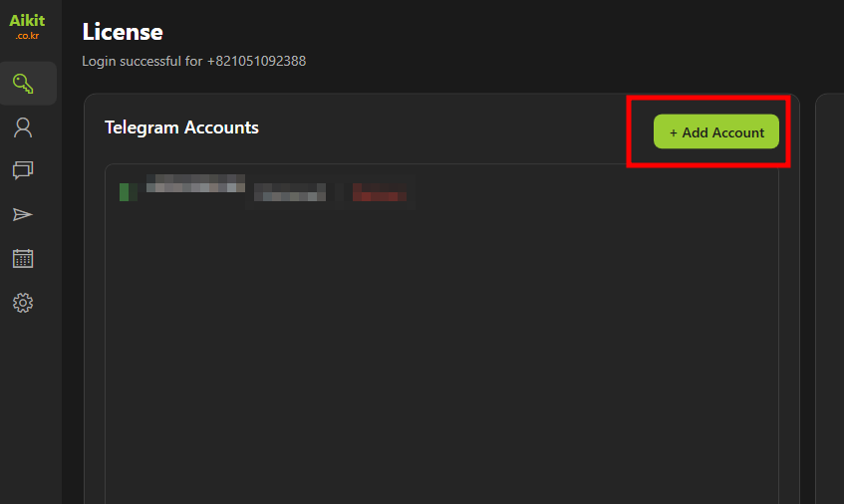Click the License page heading
Image resolution: width=844 pixels, height=504 pixels.
point(122,32)
